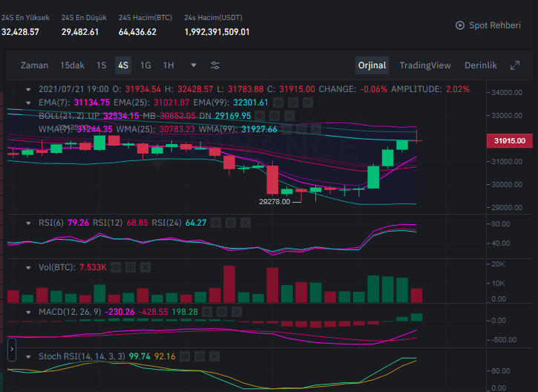The height and width of the screenshot is (392, 538).
Task: Click the 24S En Yüksek value 32,428.57
Action: coord(20,32)
